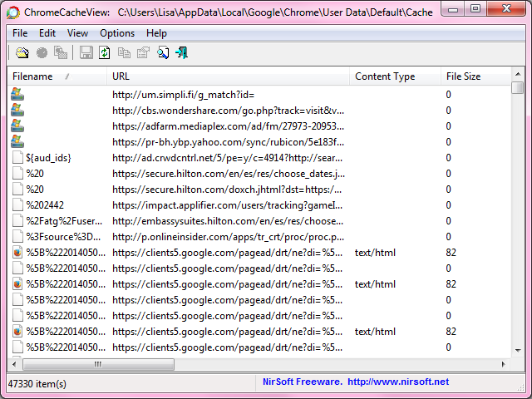
Task: Click the horizontal scrollbar thumb
Action: coord(98,364)
